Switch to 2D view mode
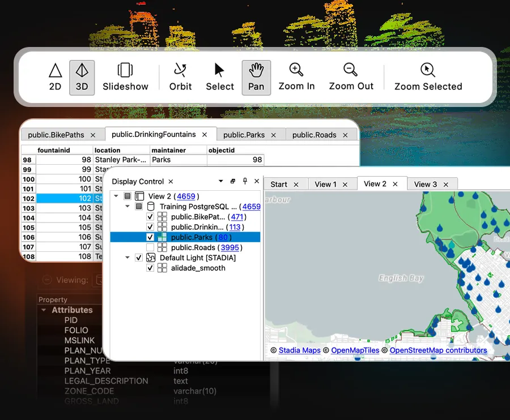This screenshot has width=510, height=420. (x=56, y=78)
